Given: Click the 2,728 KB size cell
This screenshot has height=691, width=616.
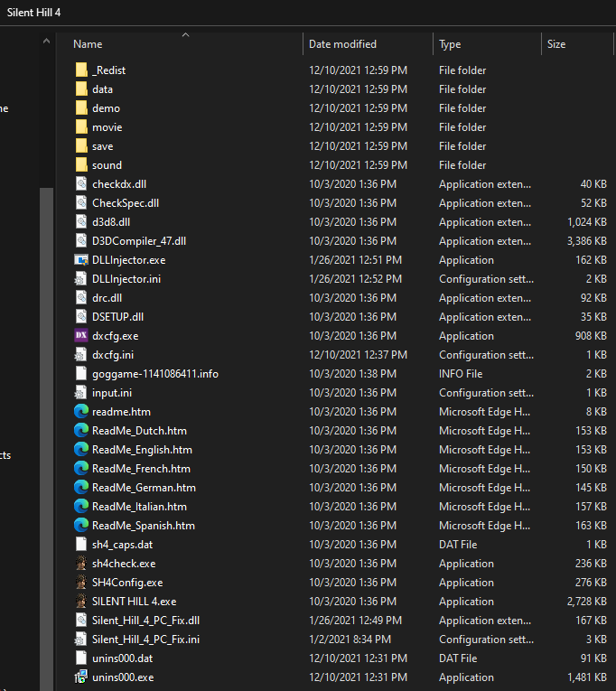Looking at the screenshot, I should click(586, 601).
